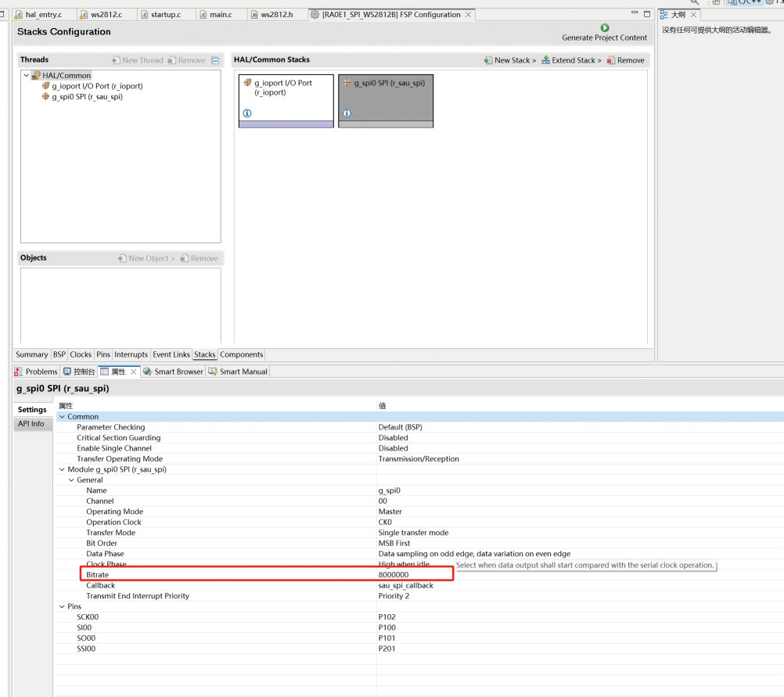The height and width of the screenshot is (697, 784).
Task: Collapse the General properties subgroup
Action: coord(71,480)
